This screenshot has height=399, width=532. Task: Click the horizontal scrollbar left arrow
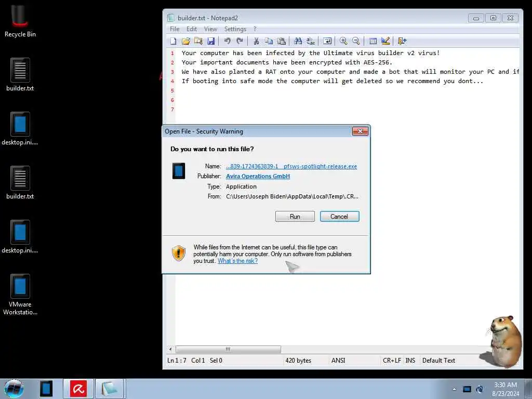(x=170, y=349)
